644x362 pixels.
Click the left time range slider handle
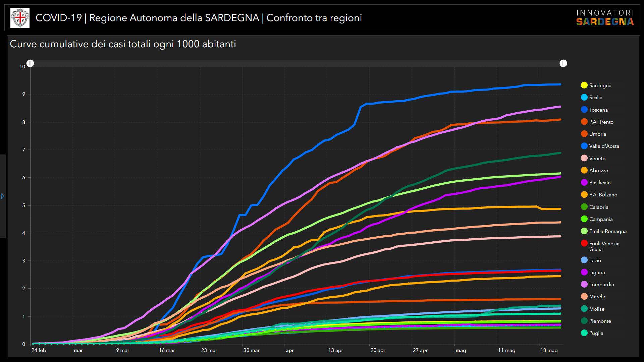click(30, 63)
